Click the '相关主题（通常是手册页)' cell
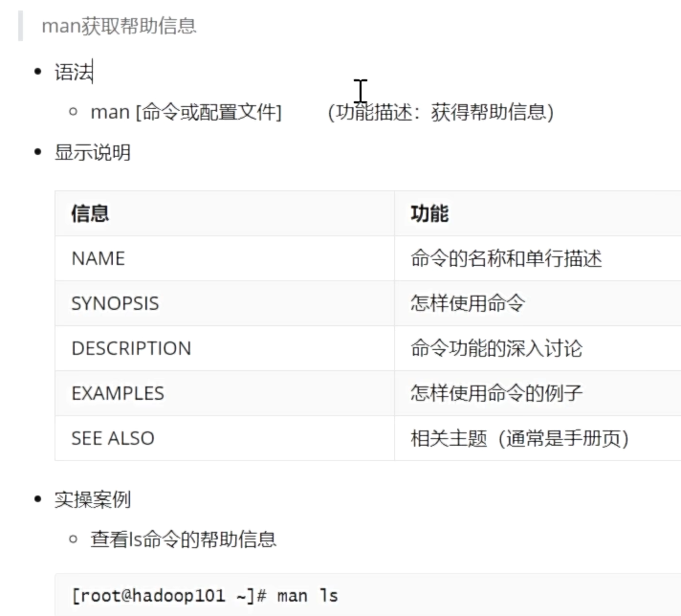 [x=538, y=438]
